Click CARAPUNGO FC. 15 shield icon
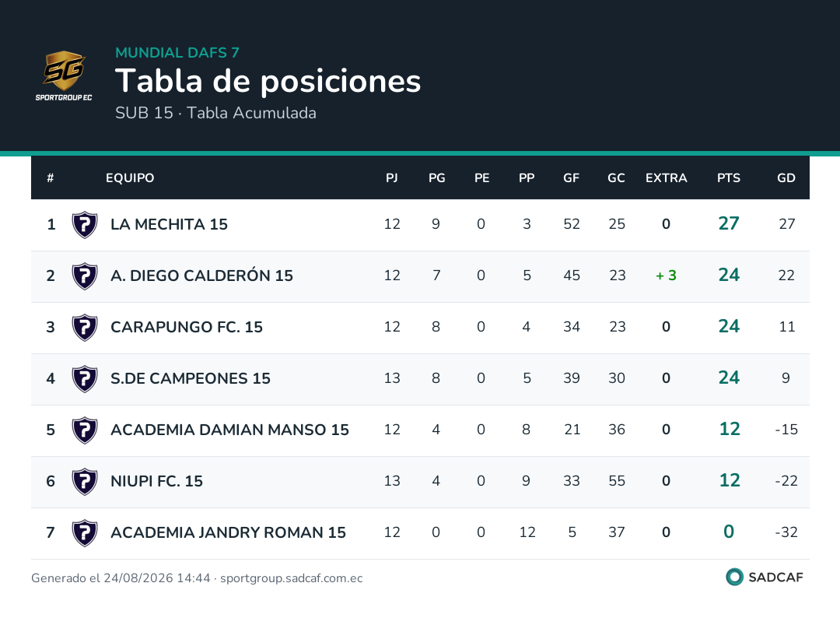The width and height of the screenshot is (840, 618). pyautogui.click(x=85, y=328)
